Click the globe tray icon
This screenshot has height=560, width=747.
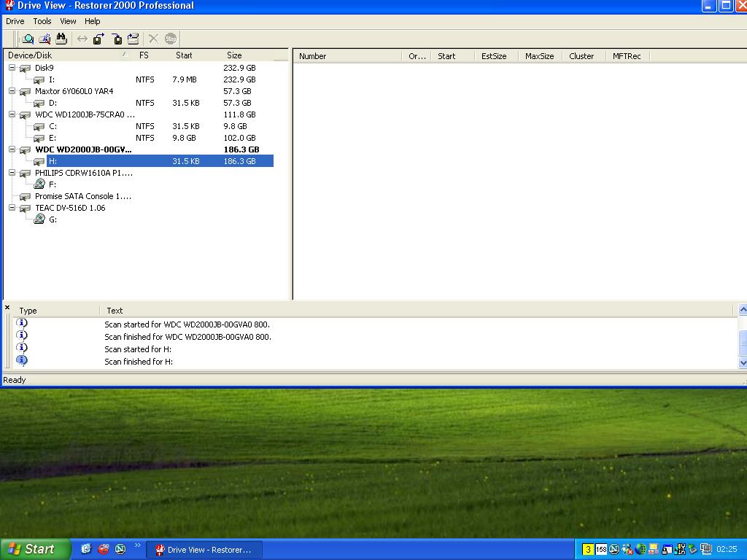pos(640,550)
